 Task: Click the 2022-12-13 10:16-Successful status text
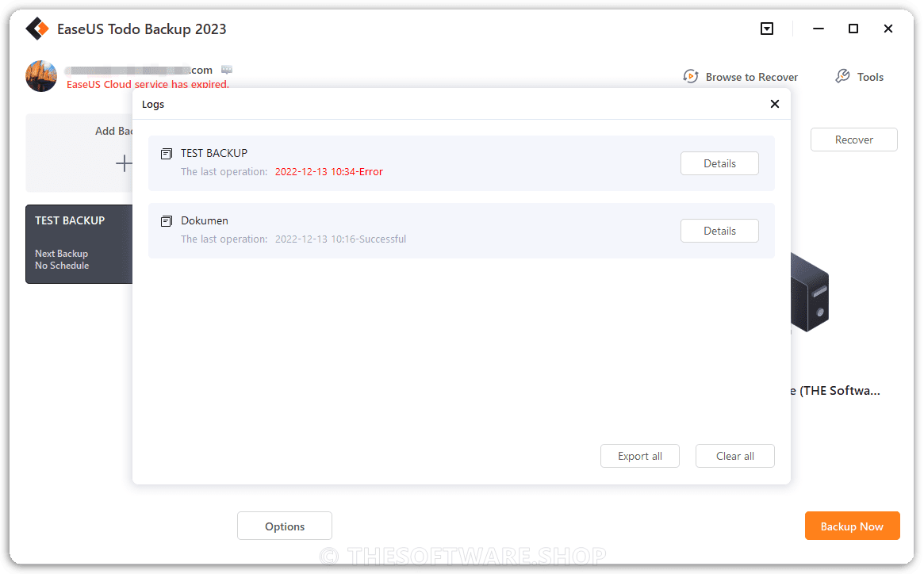(x=340, y=239)
